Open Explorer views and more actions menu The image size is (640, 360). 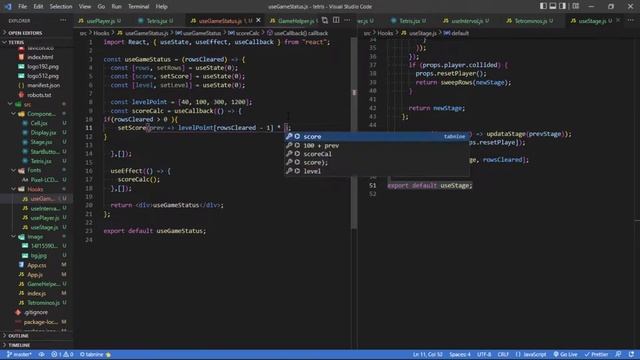point(63,20)
